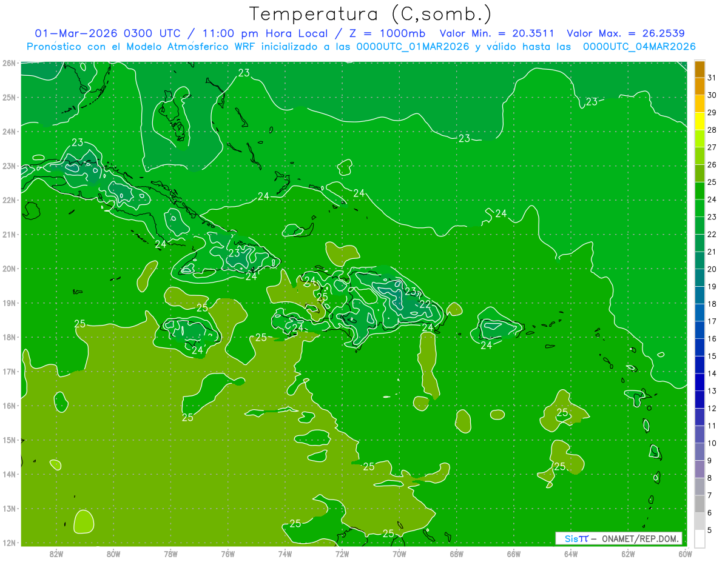Click the 23N latitude axis label
The width and height of the screenshot is (728, 562).
(x=8, y=166)
